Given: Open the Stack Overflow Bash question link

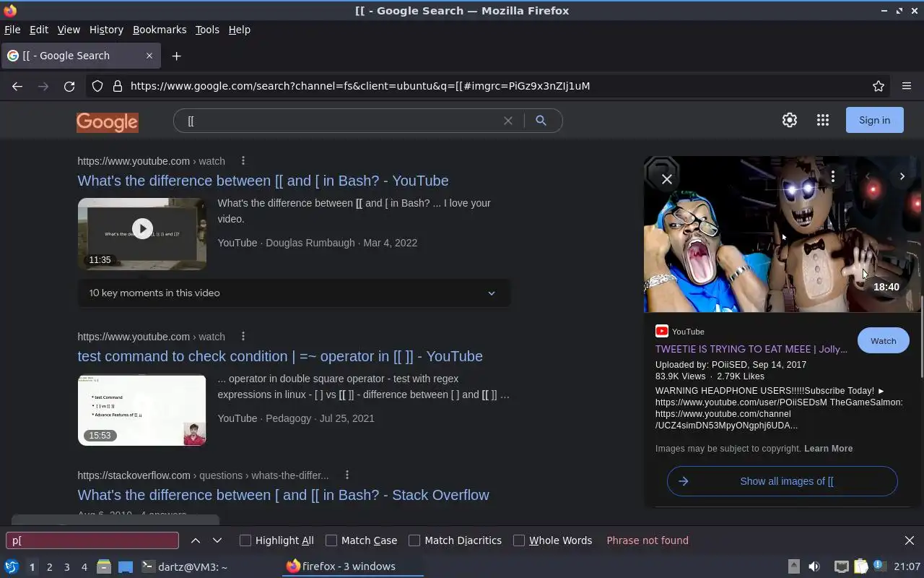Looking at the screenshot, I should click(x=283, y=495).
